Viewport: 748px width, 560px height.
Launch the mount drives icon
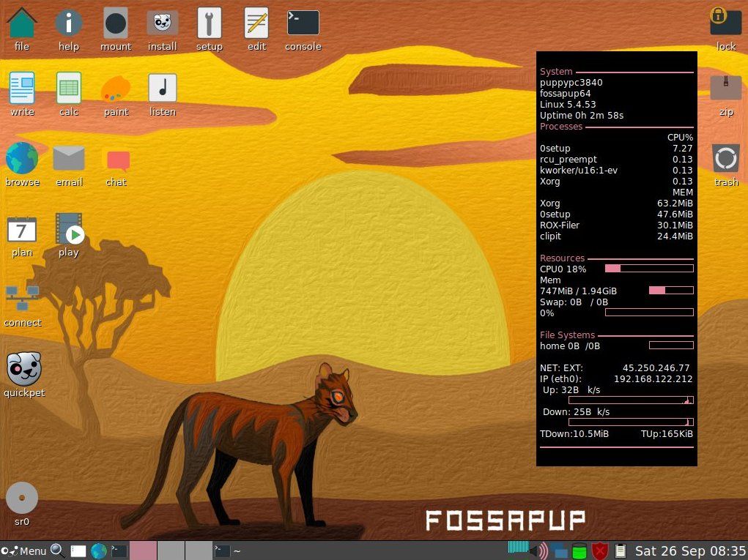(x=116, y=23)
